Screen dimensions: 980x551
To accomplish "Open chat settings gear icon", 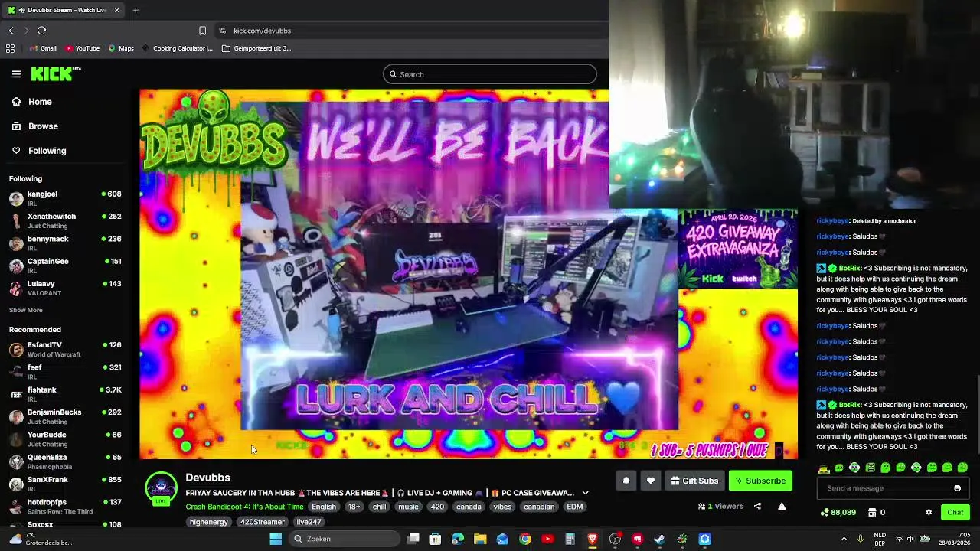I will 929,512.
